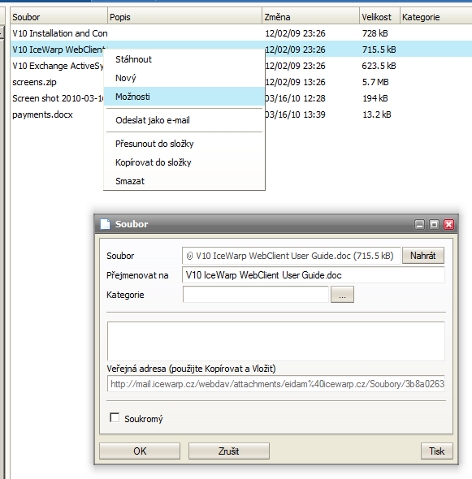The width and height of the screenshot is (472, 479).
Task: Click the Tisk button
Action: click(437, 451)
